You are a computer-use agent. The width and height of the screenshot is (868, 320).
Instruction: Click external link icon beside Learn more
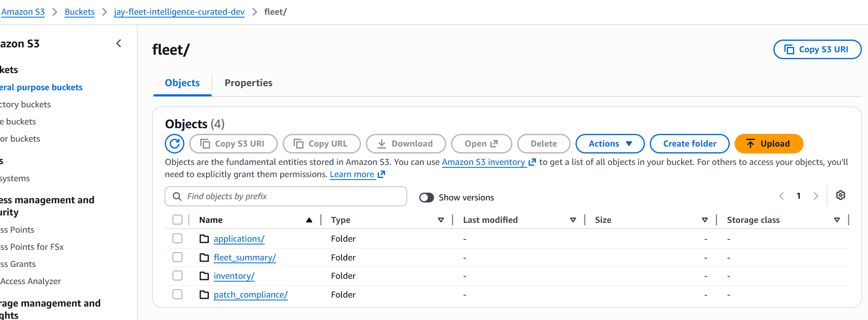tap(381, 174)
